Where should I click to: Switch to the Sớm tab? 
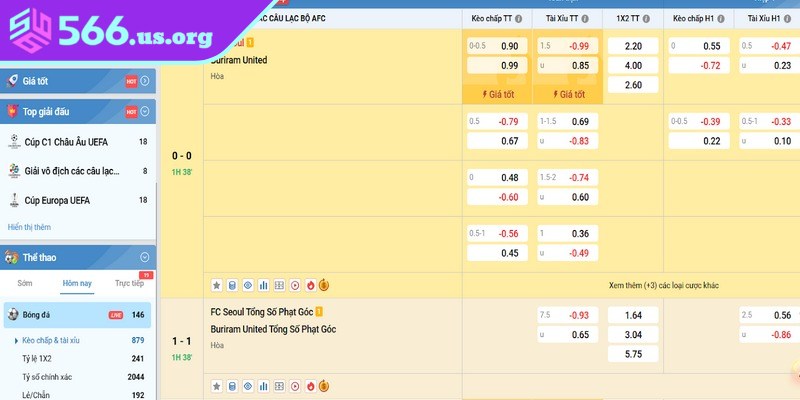26,284
